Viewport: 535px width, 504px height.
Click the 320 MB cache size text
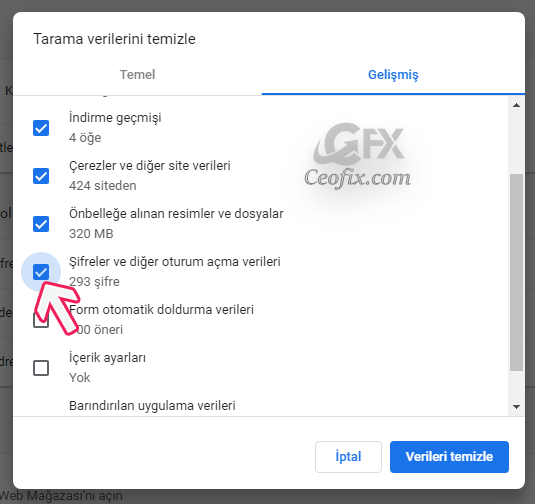pyautogui.click(x=91, y=234)
